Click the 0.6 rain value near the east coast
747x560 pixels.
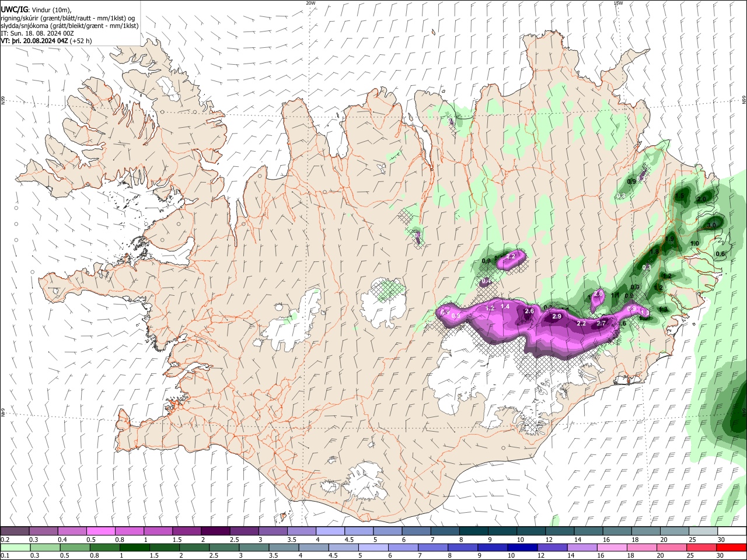click(x=720, y=254)
